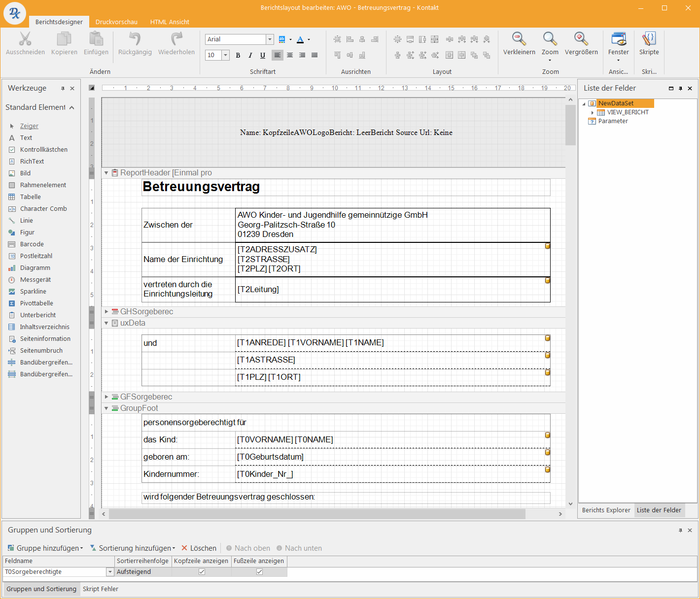Open the T0Sorgeberechtigte field name dropdown
700x599 pixels.
[110, 572]
